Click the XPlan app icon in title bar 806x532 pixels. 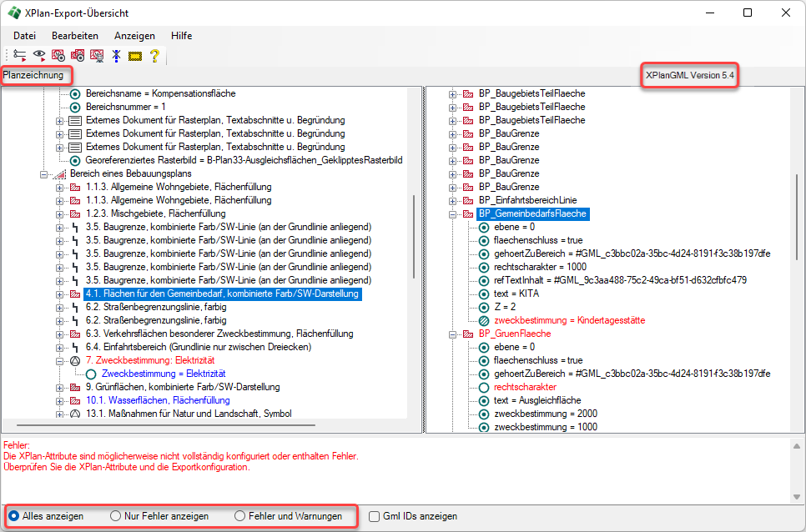[15, 13]
